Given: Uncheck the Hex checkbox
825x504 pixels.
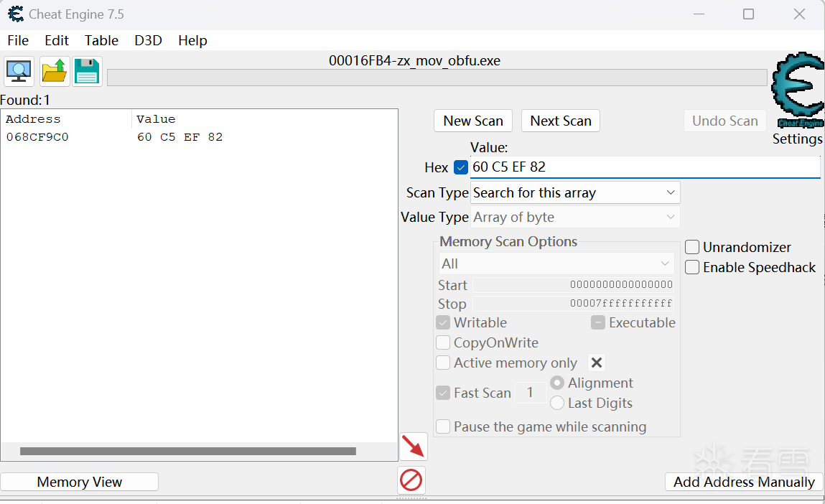Looking at the screenshot, I should tap(461, 167).
